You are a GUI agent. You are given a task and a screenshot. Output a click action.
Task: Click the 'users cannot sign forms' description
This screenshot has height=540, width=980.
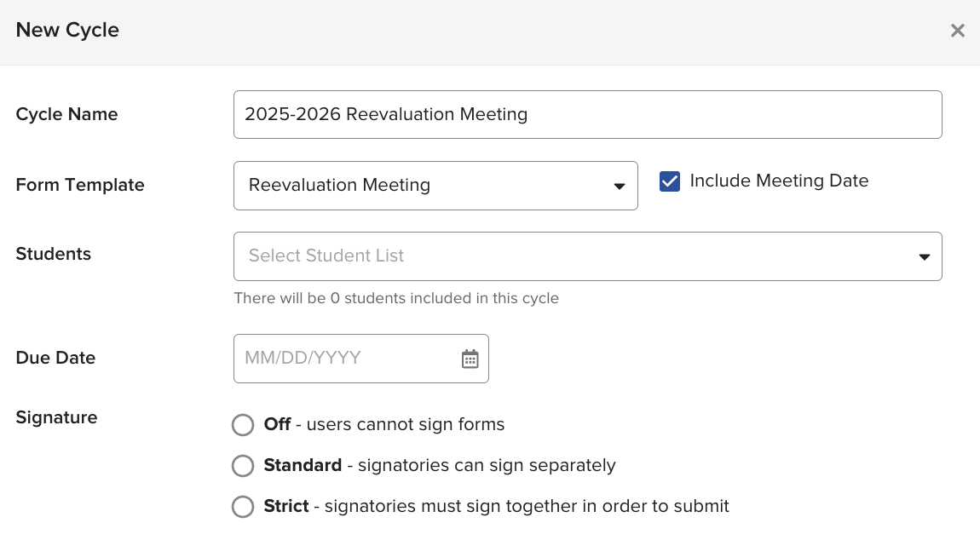[x=406, y=424]
